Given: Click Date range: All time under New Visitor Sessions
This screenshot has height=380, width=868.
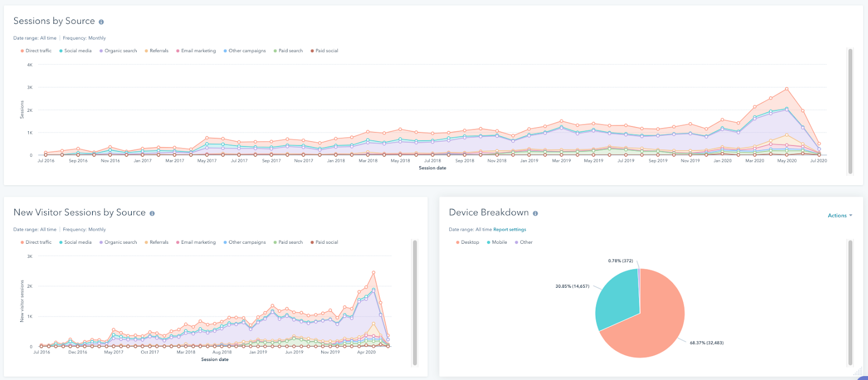Looking at the screenshot, I should [35, 230].
